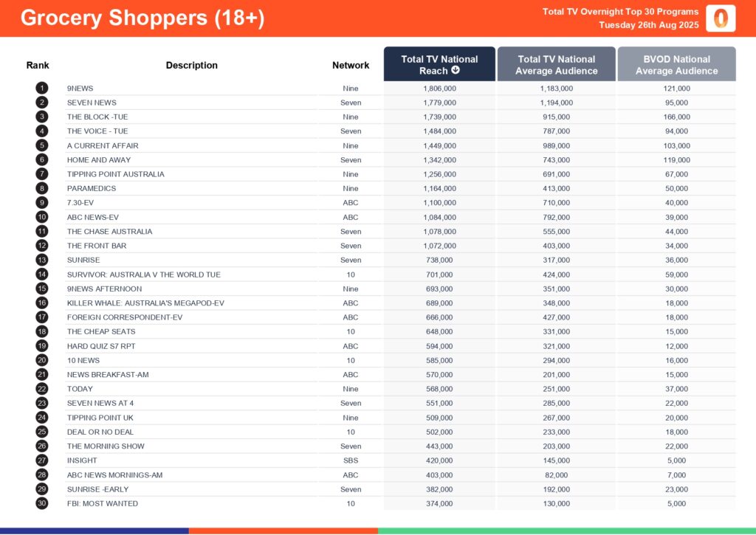Click the Grocery Shoppers (18+) title
The height and width of the screenshot is (535, 756).
pyautogui.click(x=142, y=18)
